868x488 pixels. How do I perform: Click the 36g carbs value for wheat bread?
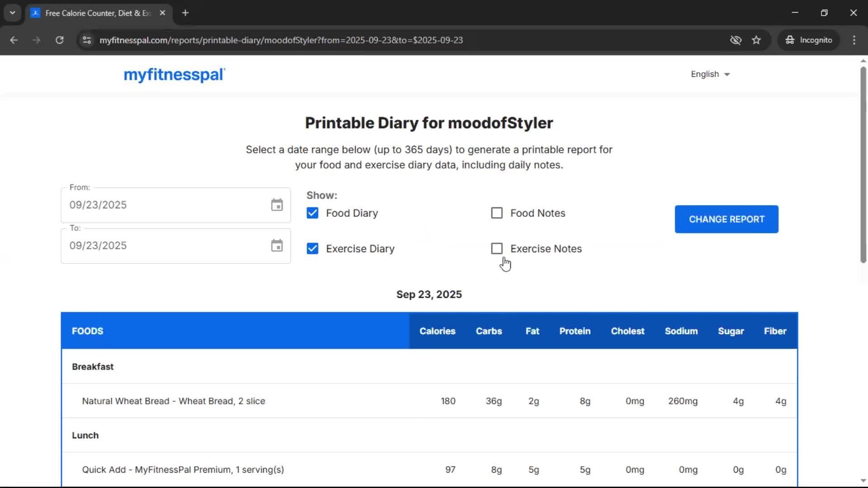pyautogui.click(x=494, y=401)
